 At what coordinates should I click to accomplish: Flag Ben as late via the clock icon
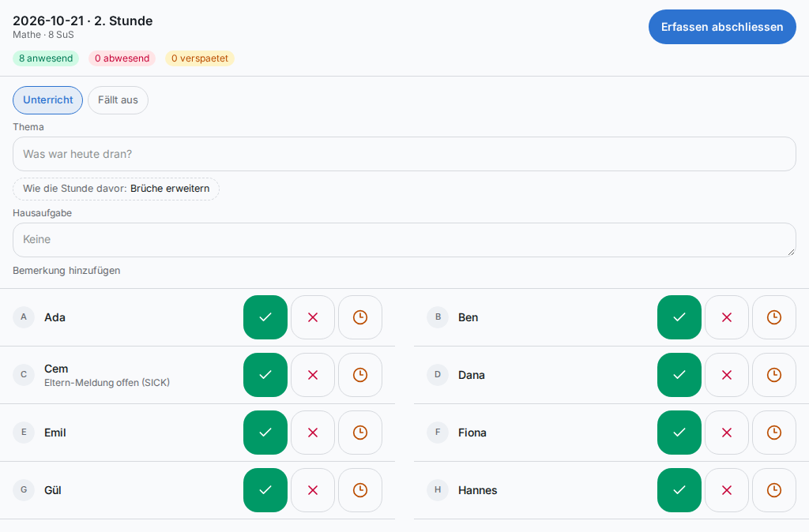774,317
